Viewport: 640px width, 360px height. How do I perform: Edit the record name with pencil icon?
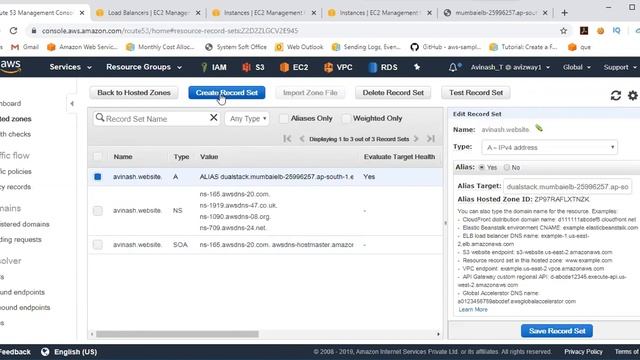(x=539, y=129)
